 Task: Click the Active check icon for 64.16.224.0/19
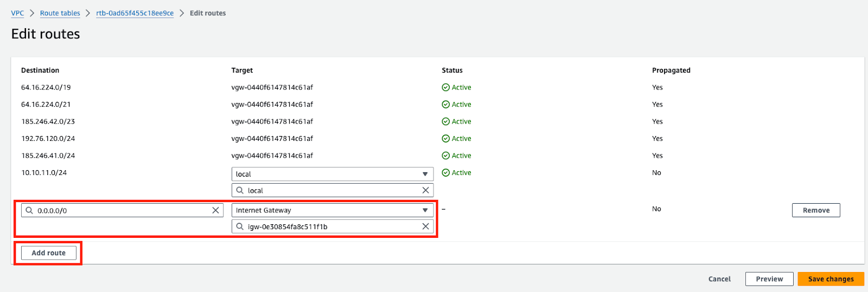[x=445, y=87]
